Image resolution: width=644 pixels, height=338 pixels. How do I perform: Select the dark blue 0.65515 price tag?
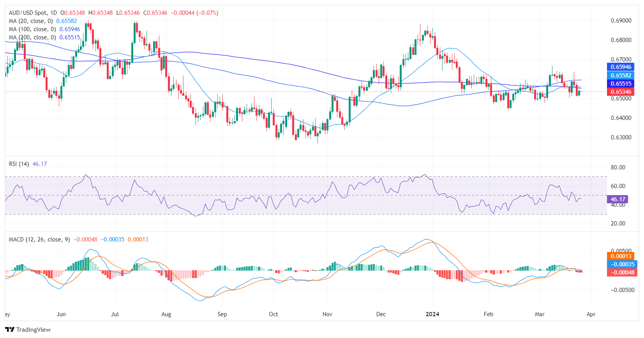point(621,84)
